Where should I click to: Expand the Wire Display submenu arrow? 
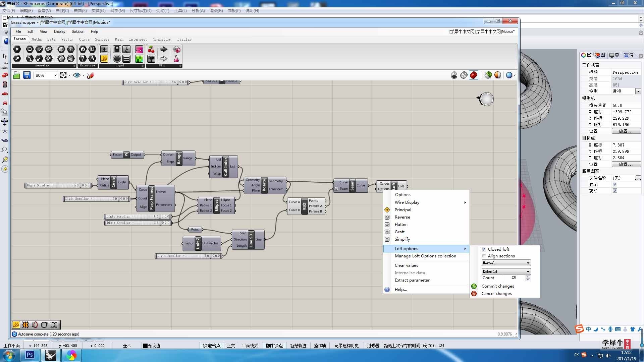465,202
